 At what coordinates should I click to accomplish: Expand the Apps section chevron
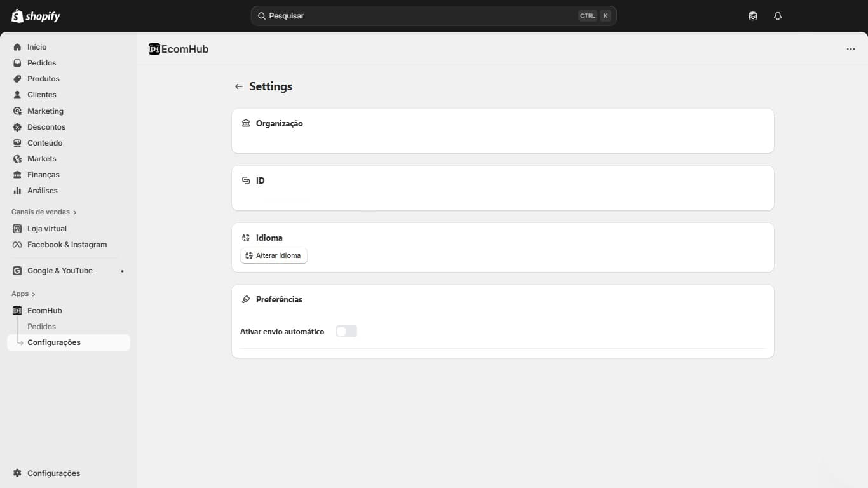34,294
